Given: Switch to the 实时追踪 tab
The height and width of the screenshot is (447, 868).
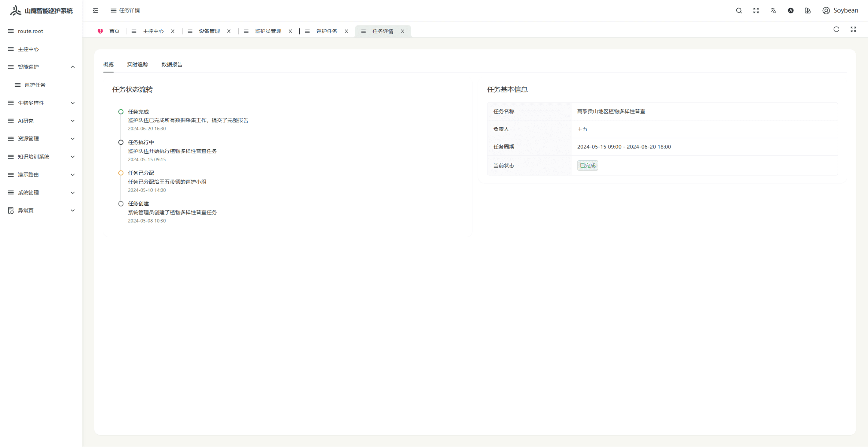Looking at the screenshot, I should pos(137,64).
